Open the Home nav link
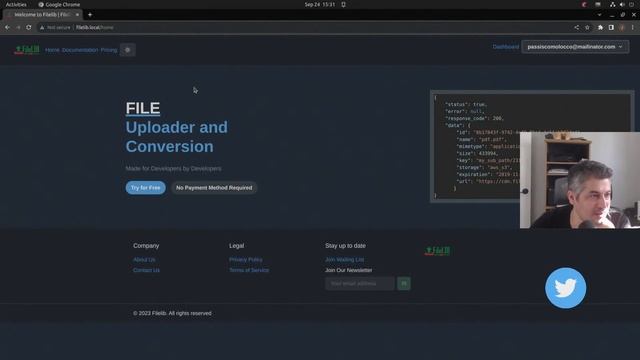The height and width of the screenshot is (360, 640). pyautogui.click(x=52, y=50)
